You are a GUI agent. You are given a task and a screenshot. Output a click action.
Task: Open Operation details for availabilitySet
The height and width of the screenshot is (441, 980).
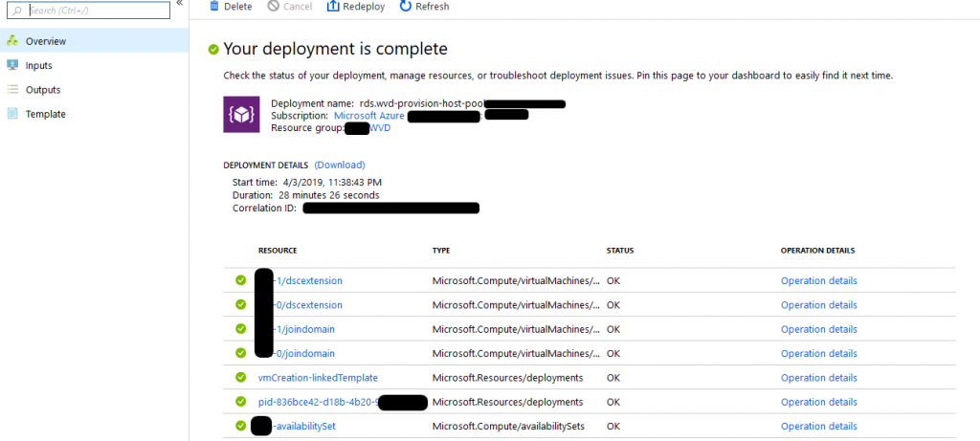coord(819,426)
